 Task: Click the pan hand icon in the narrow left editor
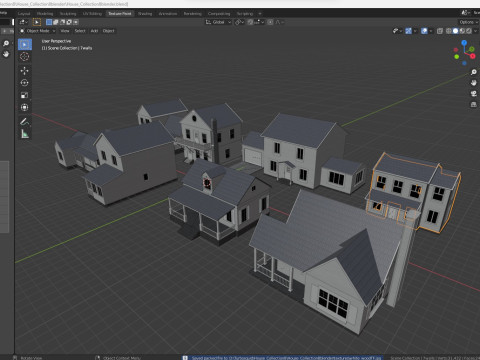[6, 54]
